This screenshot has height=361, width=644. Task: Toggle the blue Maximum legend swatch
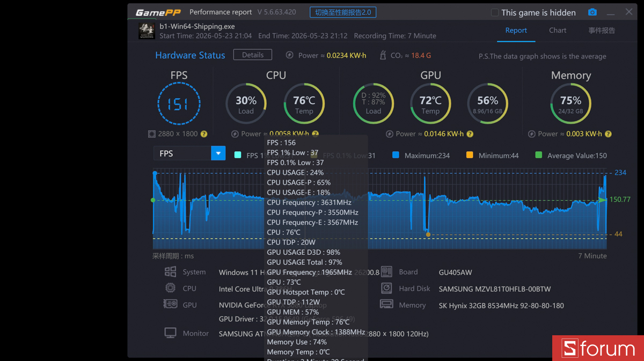[x=396, y=155]
